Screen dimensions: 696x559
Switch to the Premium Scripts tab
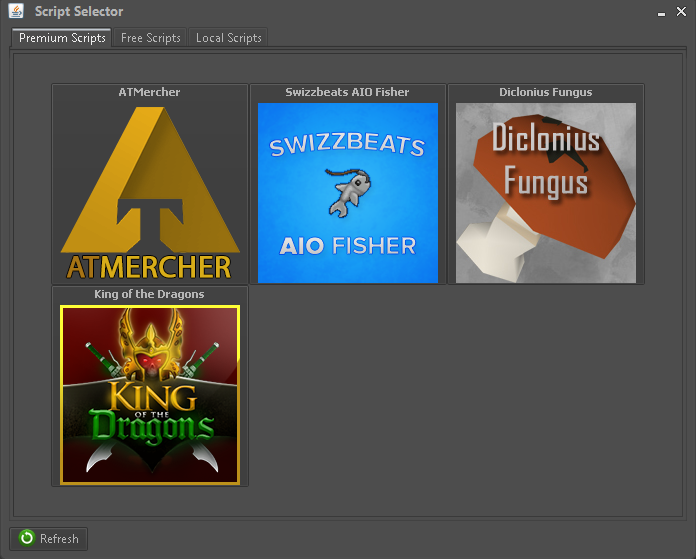pos(62,38)
